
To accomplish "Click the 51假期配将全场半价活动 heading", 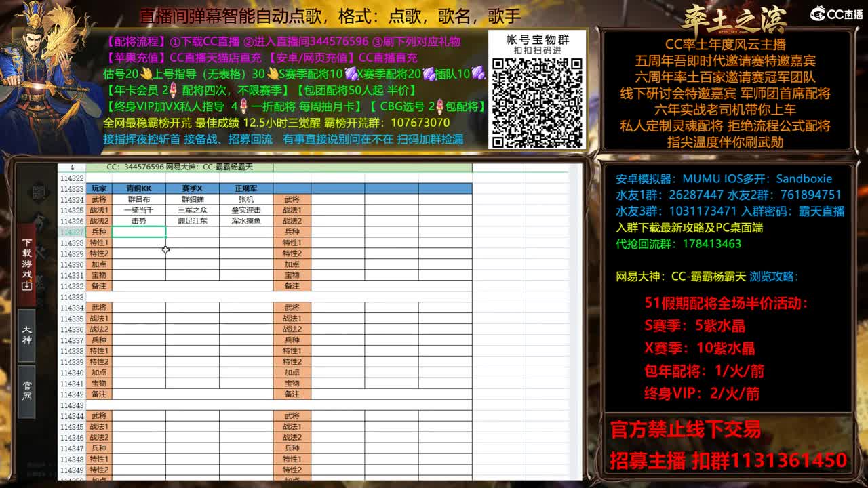I will [x=726, y=303].
